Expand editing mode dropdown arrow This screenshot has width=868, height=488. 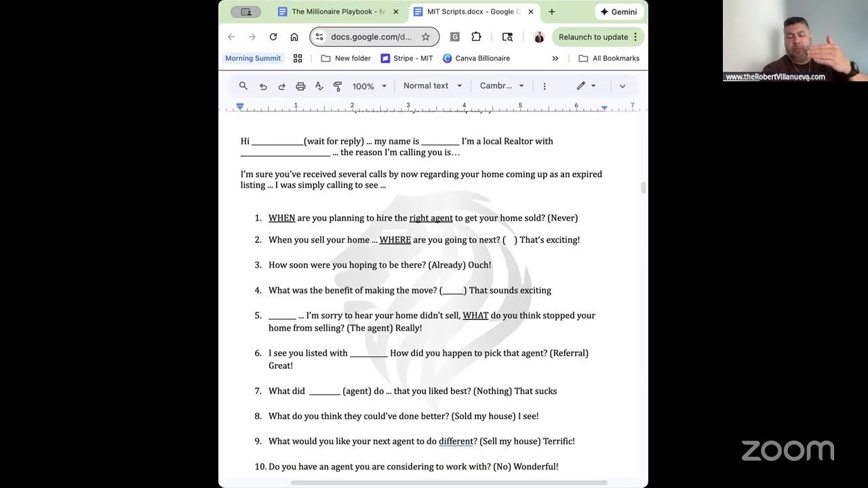[x=593, y=86]
